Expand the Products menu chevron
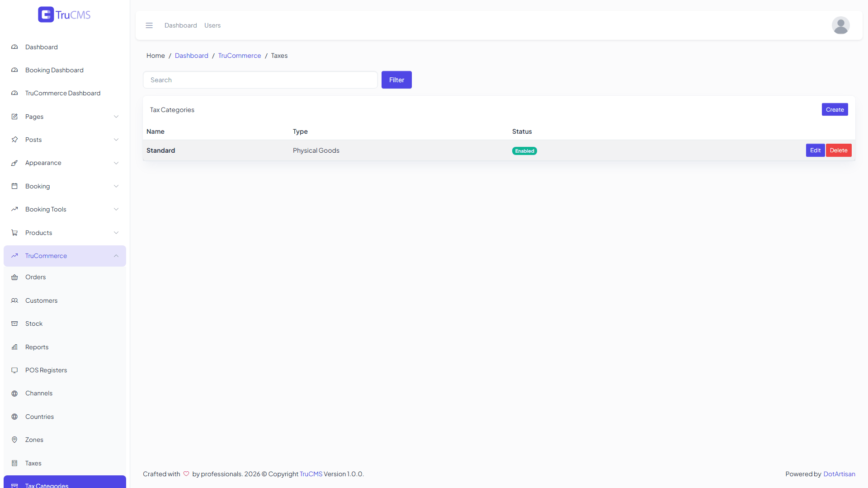 116,233
